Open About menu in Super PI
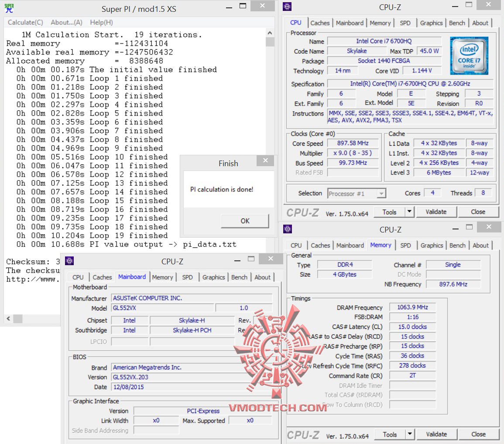The height and width of the screenshot is (444, 504). tap(66, 23)
